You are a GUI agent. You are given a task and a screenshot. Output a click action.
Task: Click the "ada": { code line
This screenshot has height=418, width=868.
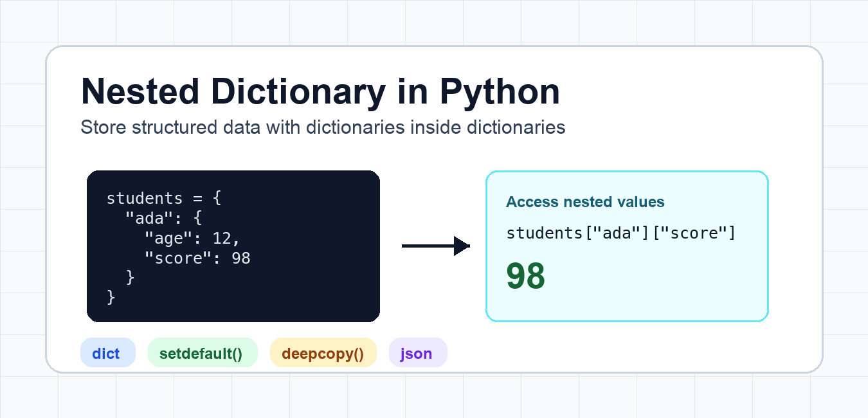(164, 218)
